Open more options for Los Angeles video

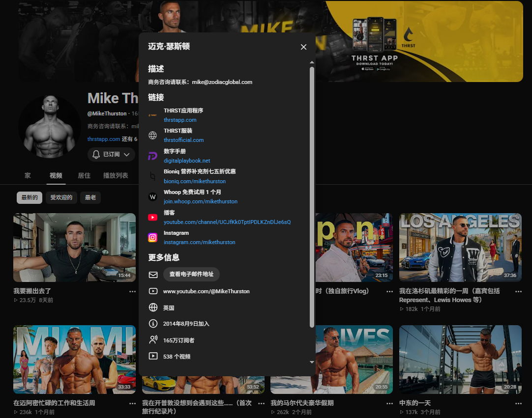518,292
